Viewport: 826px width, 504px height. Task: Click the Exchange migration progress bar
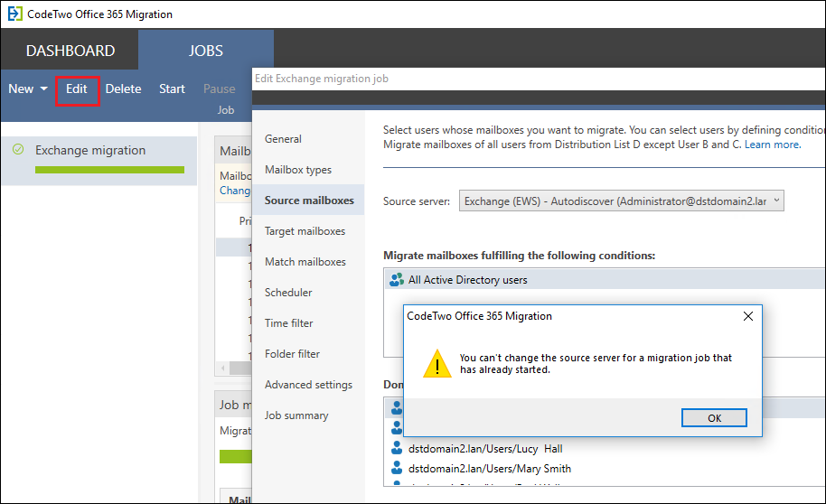pyautogui.click(x=109, y=170)
